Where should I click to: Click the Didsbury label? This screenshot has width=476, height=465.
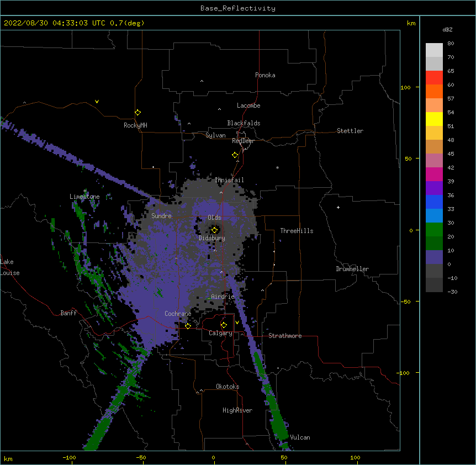[x=212, y=238]
